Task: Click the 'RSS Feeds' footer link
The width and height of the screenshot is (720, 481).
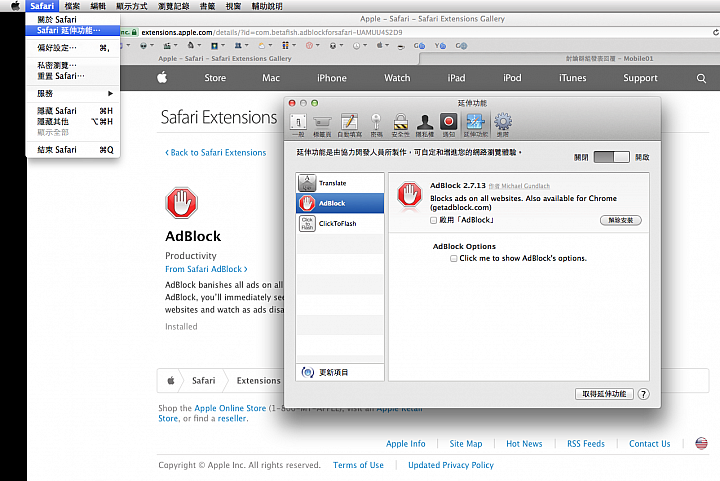Action: [586, 443]
